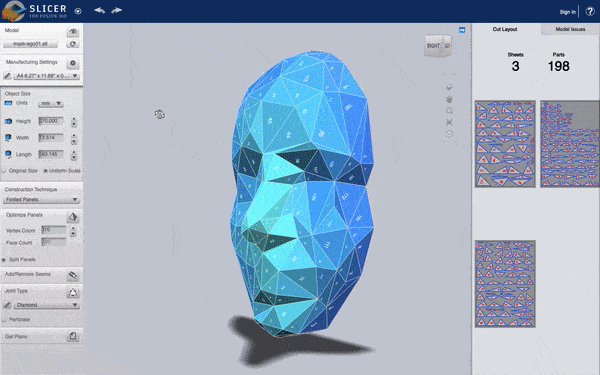Reload the model with refresh icon
The height and width of the screenshot is (375, 600).
(x=73, y=44)
